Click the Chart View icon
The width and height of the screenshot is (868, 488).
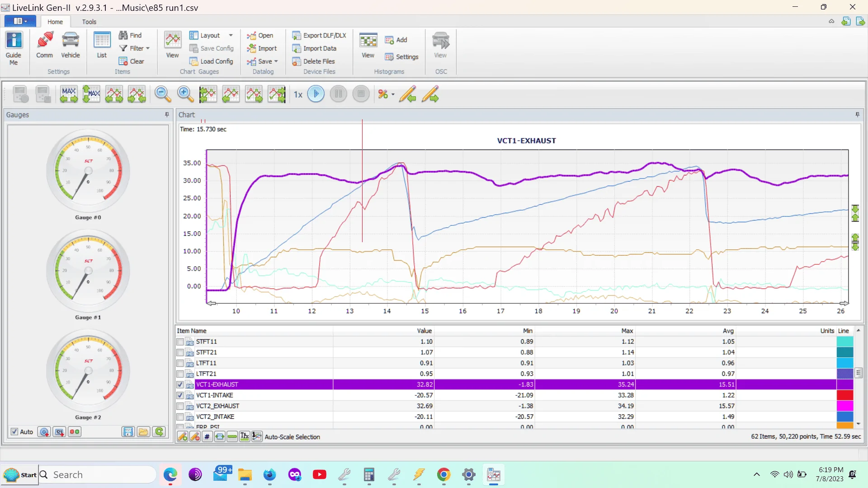point(172,45)
